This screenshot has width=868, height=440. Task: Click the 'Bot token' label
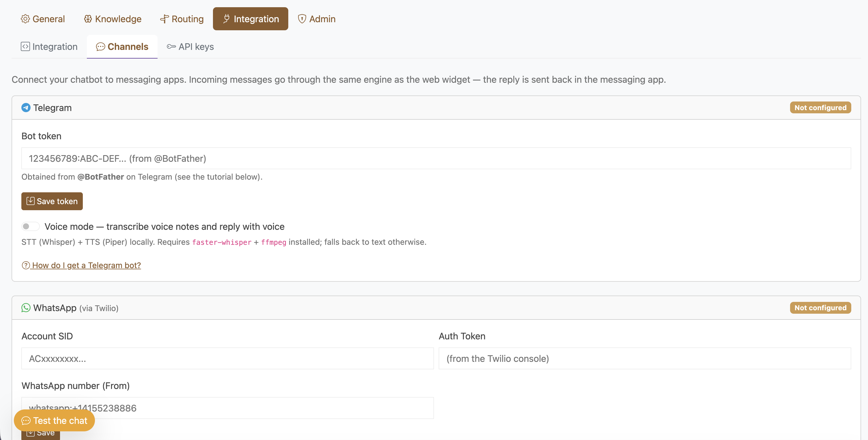42,136
